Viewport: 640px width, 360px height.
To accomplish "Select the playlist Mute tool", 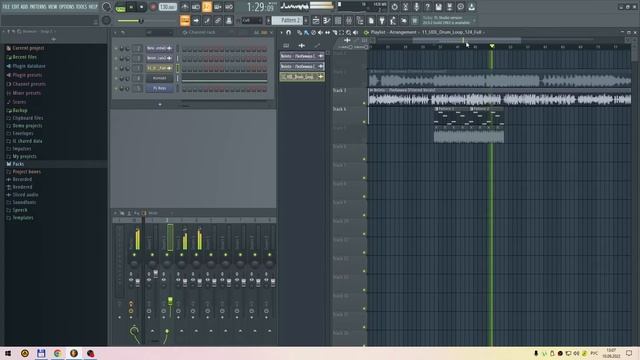I will pos(320,32).
